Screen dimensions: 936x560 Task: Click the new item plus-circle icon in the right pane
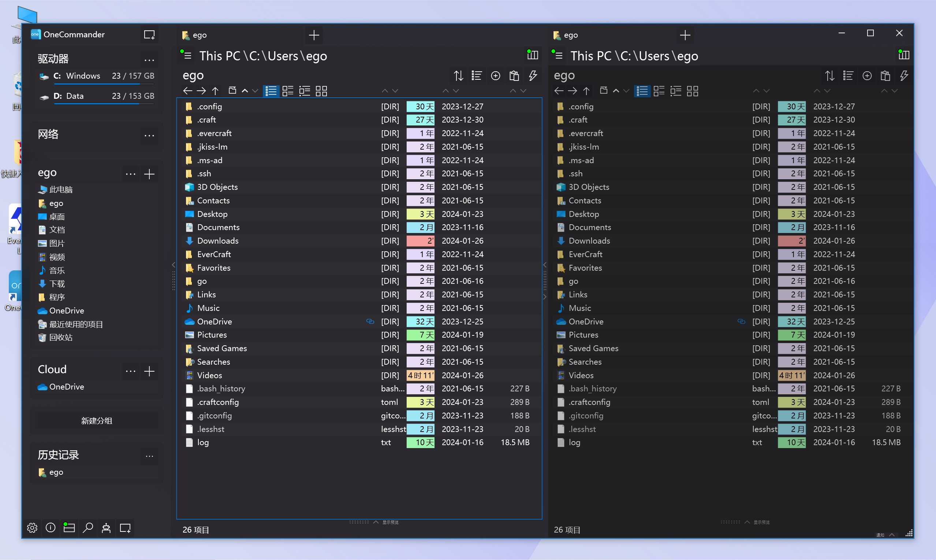(867, 76)
